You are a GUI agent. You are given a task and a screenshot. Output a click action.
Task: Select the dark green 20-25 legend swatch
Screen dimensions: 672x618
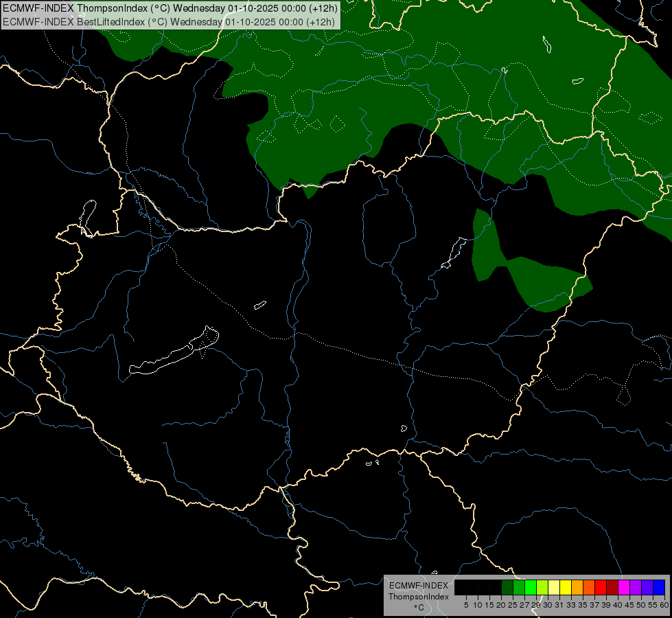(x=507, y=587)
